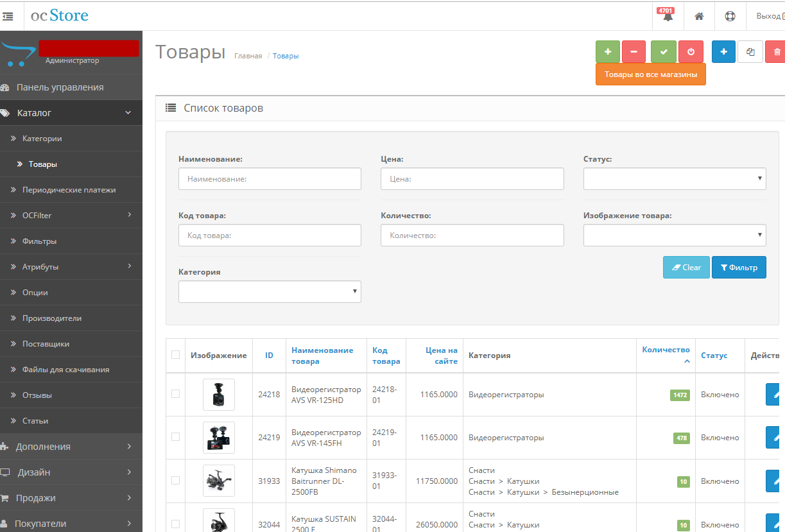Click Дизайн monitor icon in sidebar

pyautogui.click(x=5, y=472)
